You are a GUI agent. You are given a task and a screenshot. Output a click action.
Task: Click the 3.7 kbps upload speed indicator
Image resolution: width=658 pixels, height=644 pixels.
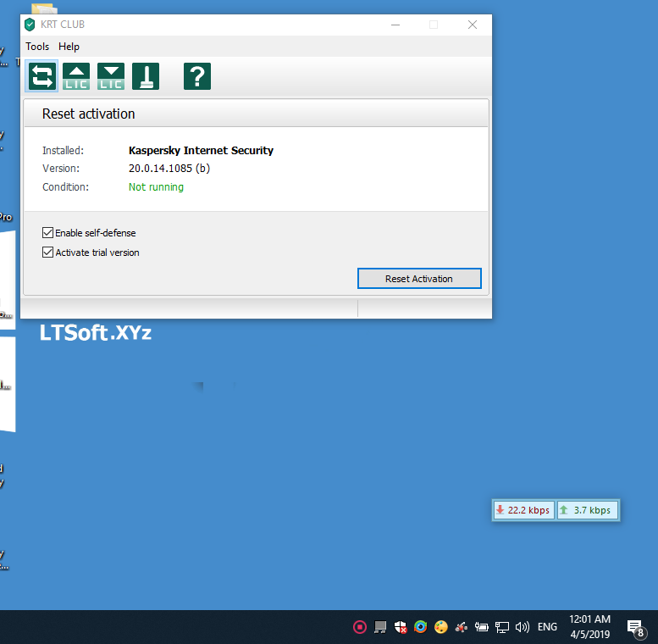[x=587, y=510]
